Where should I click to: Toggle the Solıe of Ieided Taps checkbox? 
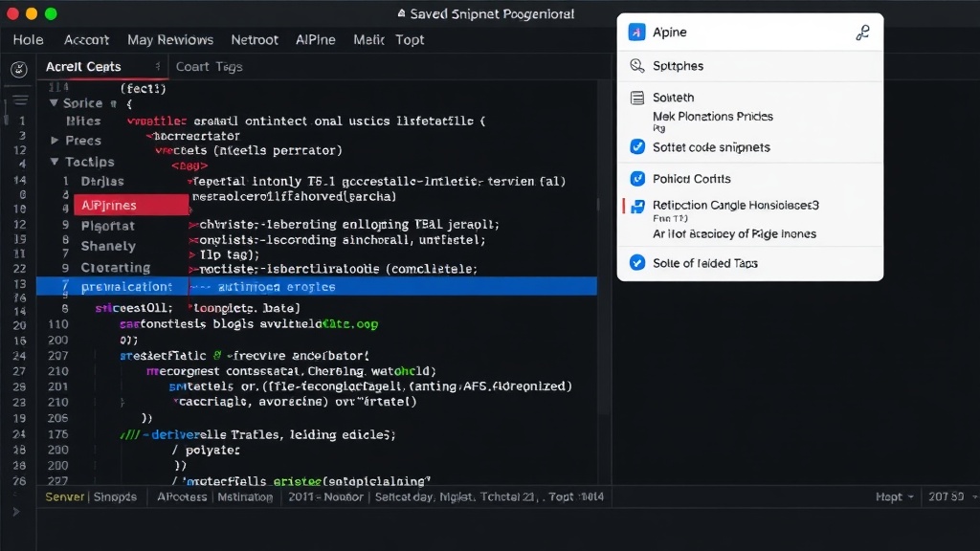click(x=636, y=262)
